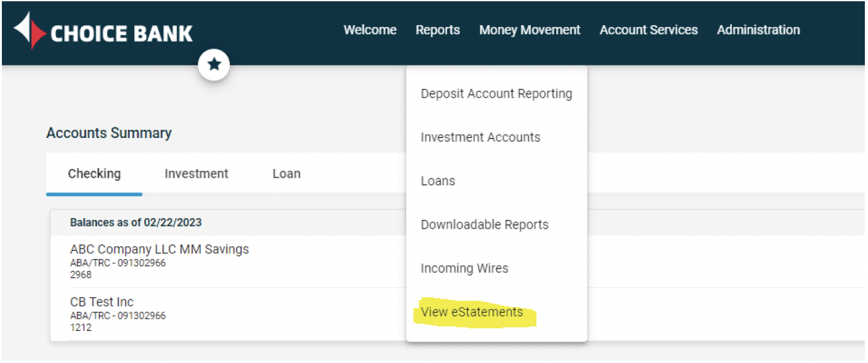Click the Balances as of 02/22/2023 header
The image size is (868, 363).
(x=135, y=222)
